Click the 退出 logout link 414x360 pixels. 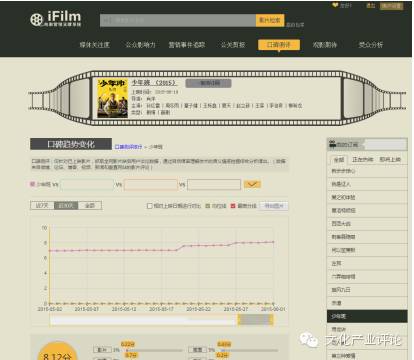coord(371,6)
